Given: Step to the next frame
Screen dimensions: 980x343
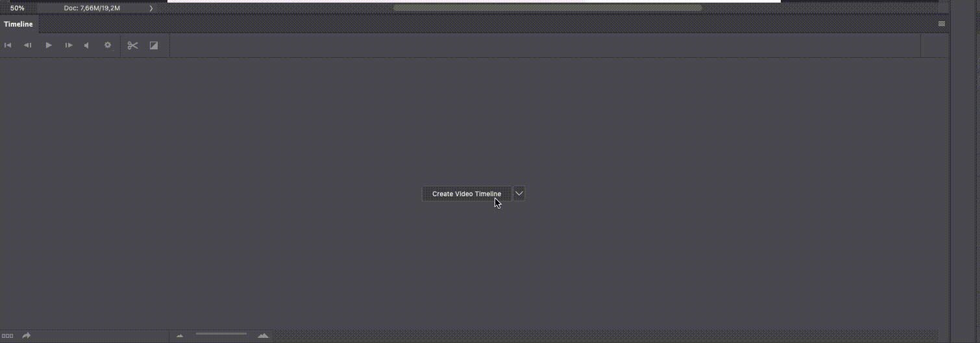Looking at the screenshot, I should pos(68,45).
